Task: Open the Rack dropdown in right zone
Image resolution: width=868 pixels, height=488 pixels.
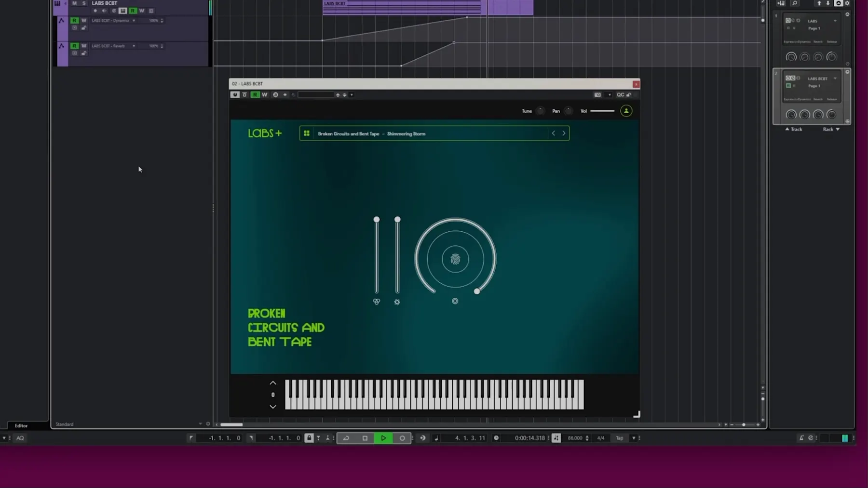Action: [x=831, y=129]
